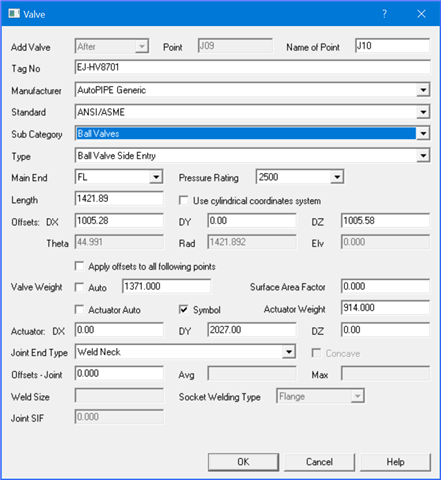This screenshot has height=480, width=441.
Task: Expand the Joint End Type dropdown
Action: [289, 352]
